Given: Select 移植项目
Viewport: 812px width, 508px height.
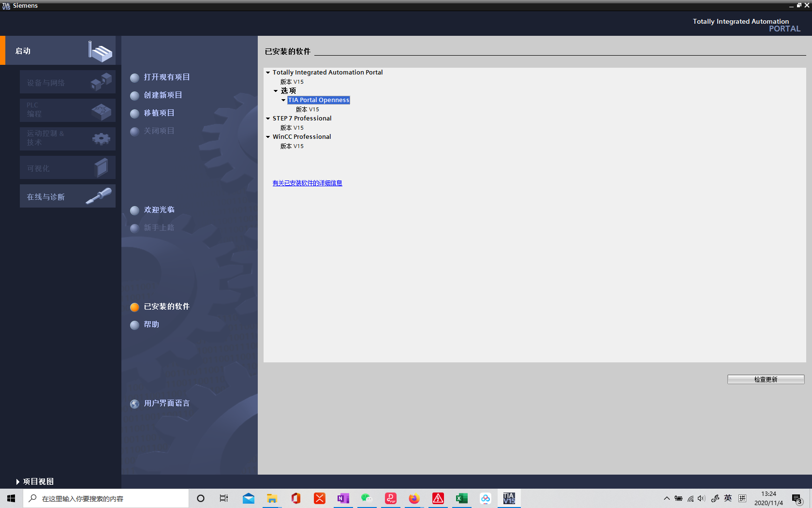Looking at the screenshot, I should [x=159, y=113].
